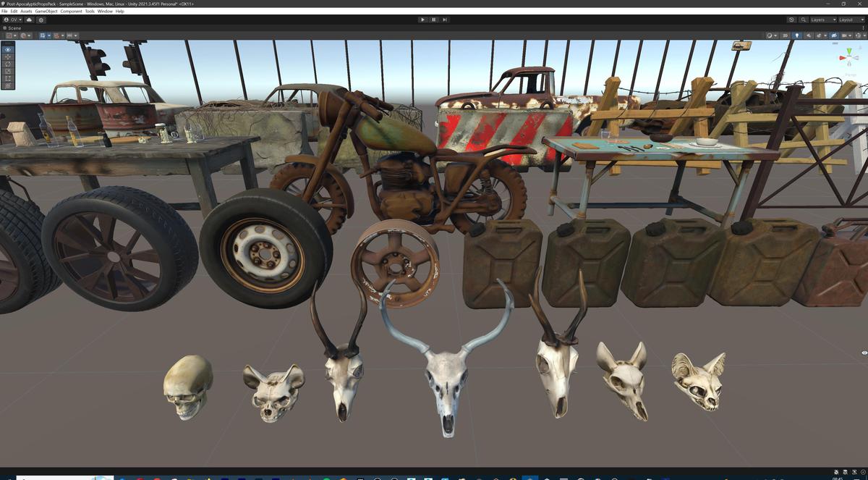Image resolution: width=868 pixels, height=480 pixels.
Task: Click the effects visualization dropdown arrow
Action: [825, 35]
